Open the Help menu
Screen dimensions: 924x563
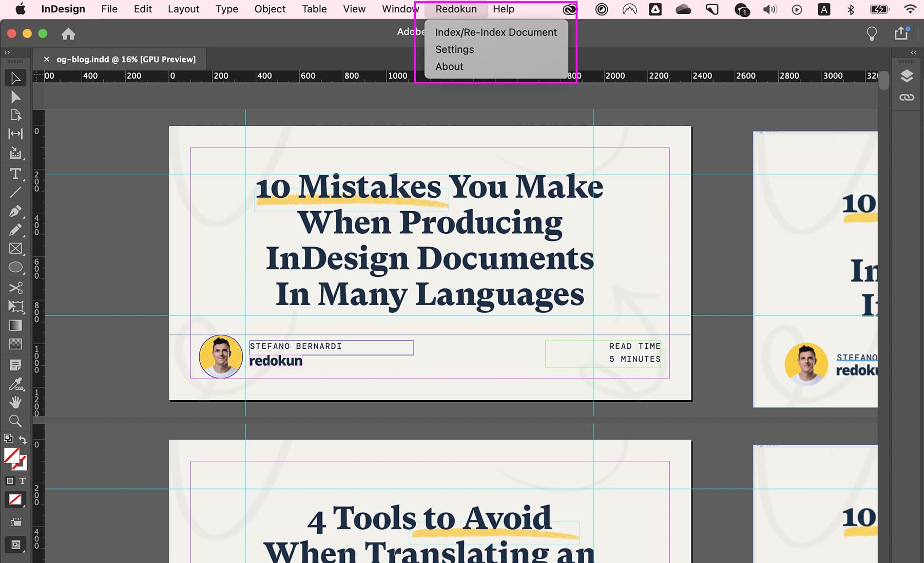tap(503, 9)
